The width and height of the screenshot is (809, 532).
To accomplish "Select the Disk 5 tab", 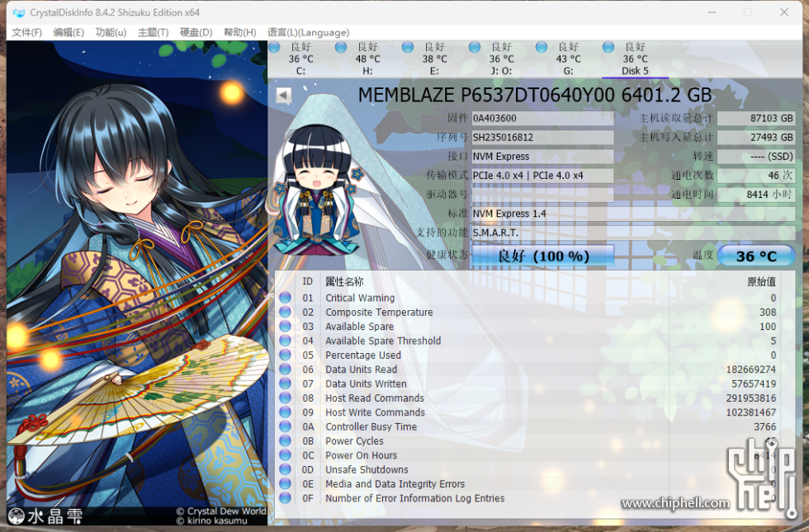I will (x=635, y=59).
